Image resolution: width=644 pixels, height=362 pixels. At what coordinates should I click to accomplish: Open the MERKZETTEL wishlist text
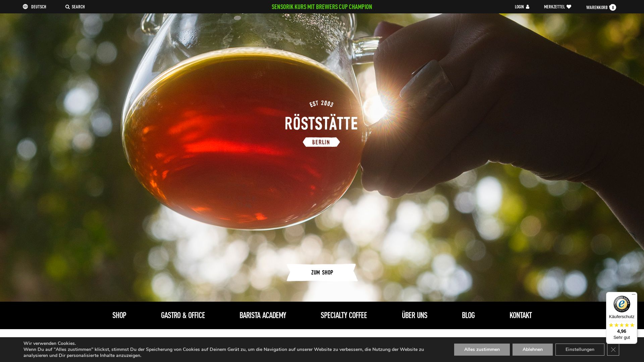[554, 7]
